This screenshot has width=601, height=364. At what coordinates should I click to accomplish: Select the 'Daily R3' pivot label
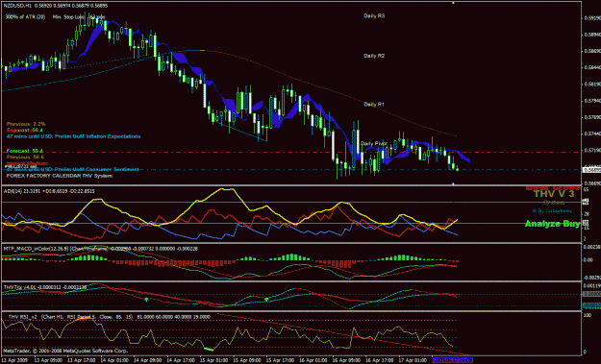click(374, 16)
